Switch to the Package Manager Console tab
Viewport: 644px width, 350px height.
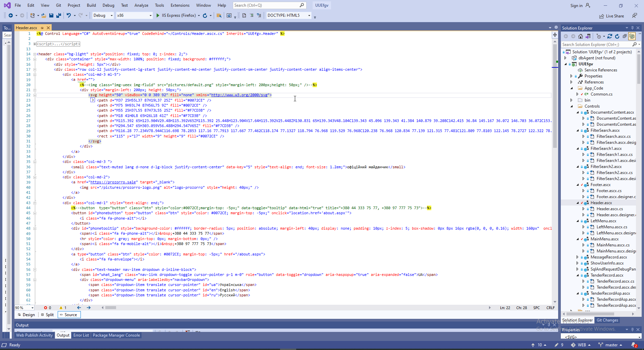[116, 335]
